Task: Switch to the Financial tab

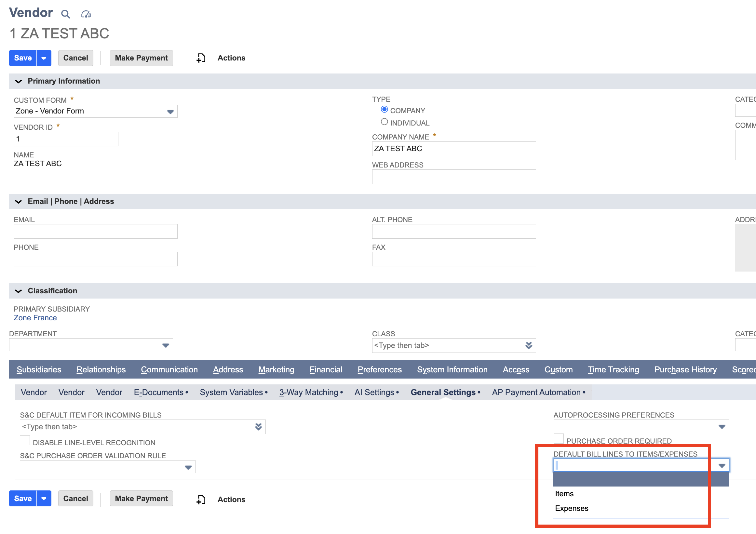Action: (x=326, y=369)
